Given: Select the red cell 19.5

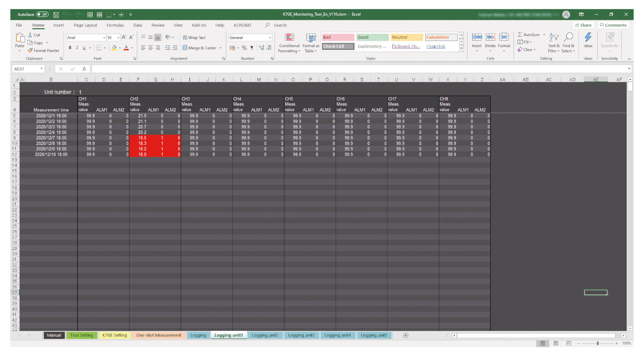Looking at the screenshot, I should 138,138.
